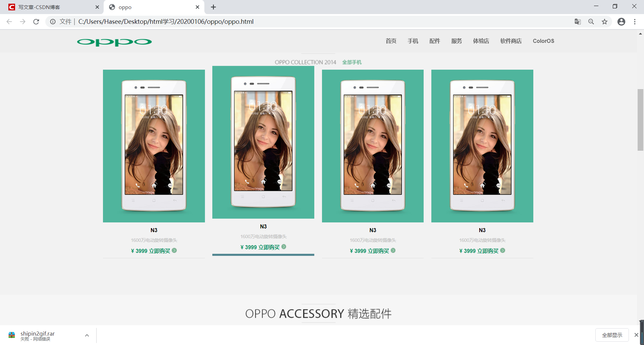Click the first N3 phone image
Image resolution: width=644 pixels, height=345 pixels.
pyautogui.click(x=154, y=146)
